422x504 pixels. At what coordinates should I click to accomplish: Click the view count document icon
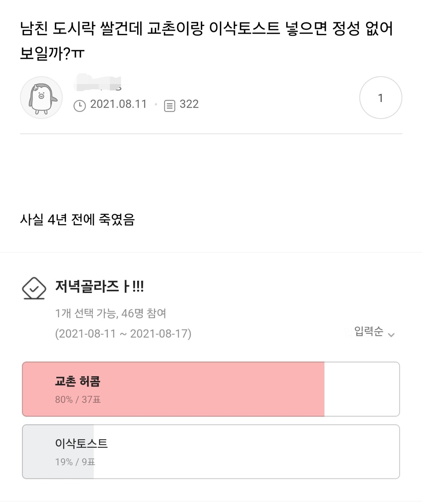(170, 106)
